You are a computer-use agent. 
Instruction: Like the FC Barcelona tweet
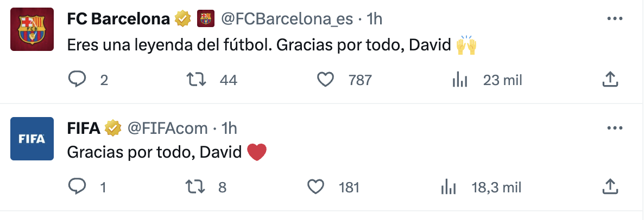[325, 80]
